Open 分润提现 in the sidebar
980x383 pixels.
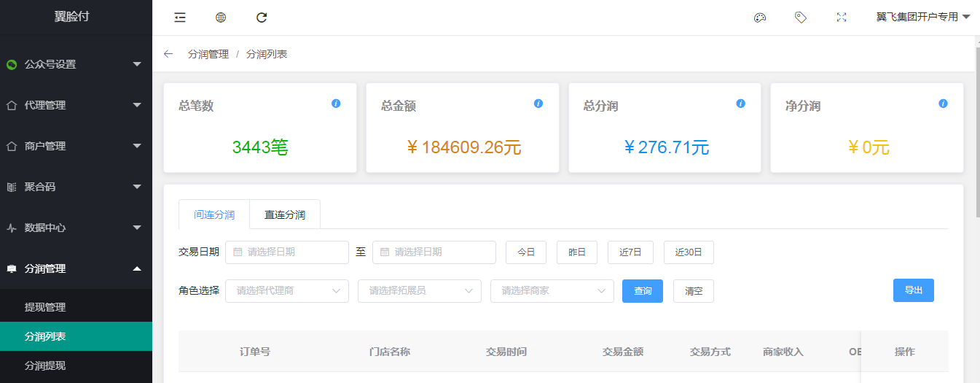(x=76, y=365)
